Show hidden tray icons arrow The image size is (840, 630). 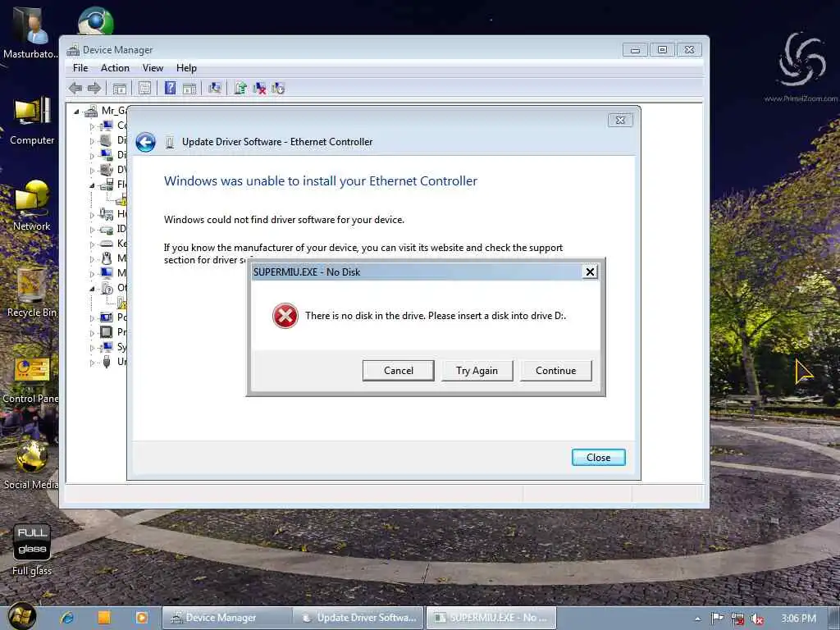coord(697,619)
